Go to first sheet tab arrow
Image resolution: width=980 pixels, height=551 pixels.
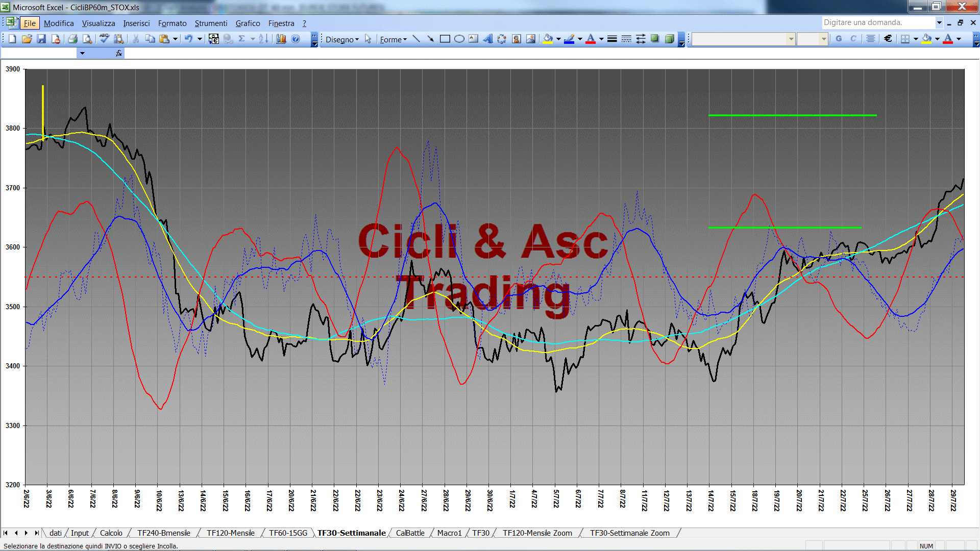(x=6, y=533)
